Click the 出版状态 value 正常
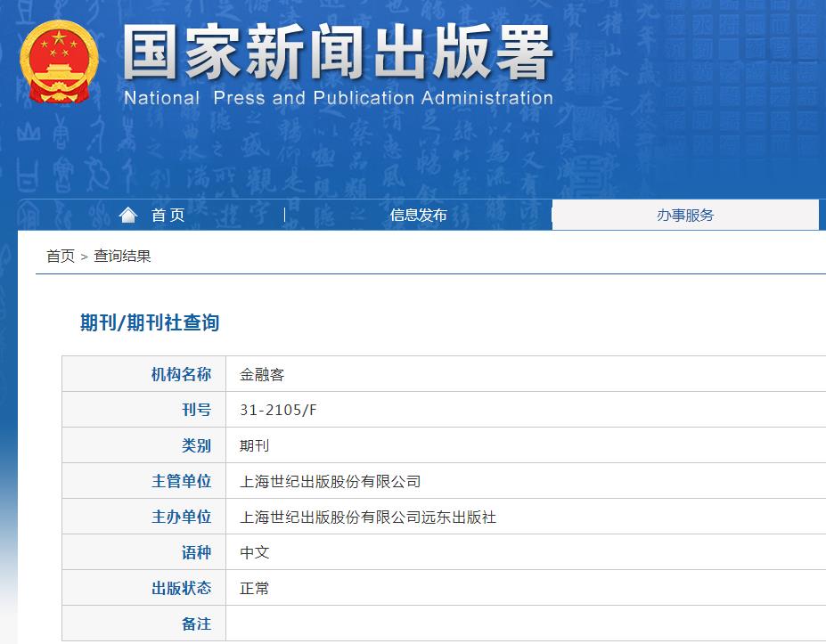826x644 pixels. pos(256,587)
